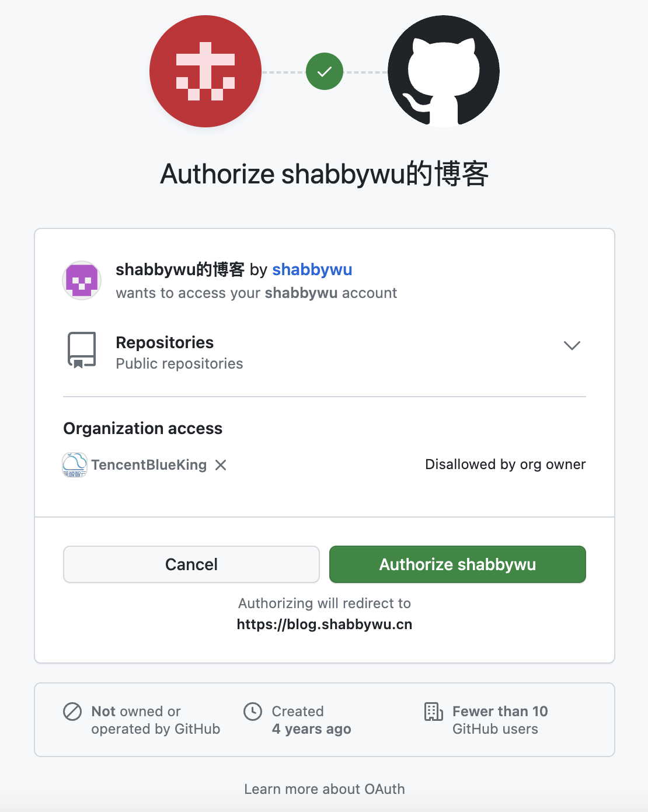This screenshot has width=648, height=812.
Task: Click the prohibited symbol near Not owned
Action: click(72, 712)
